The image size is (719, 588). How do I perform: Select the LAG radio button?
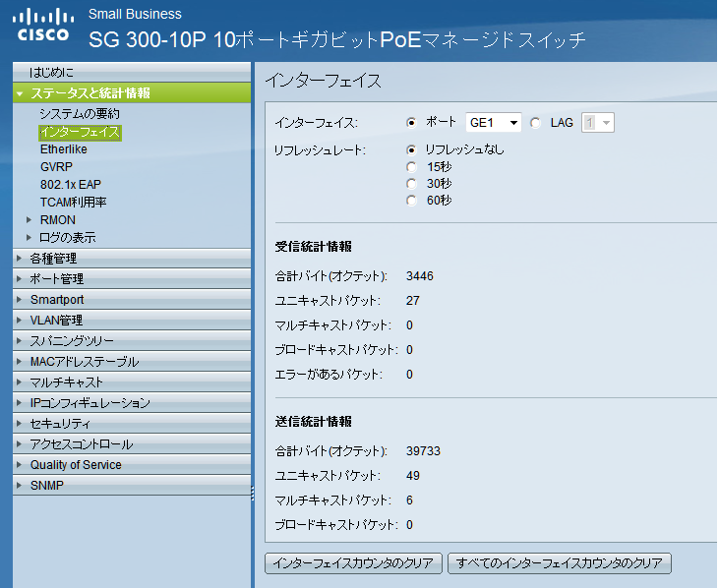(535, 123)
